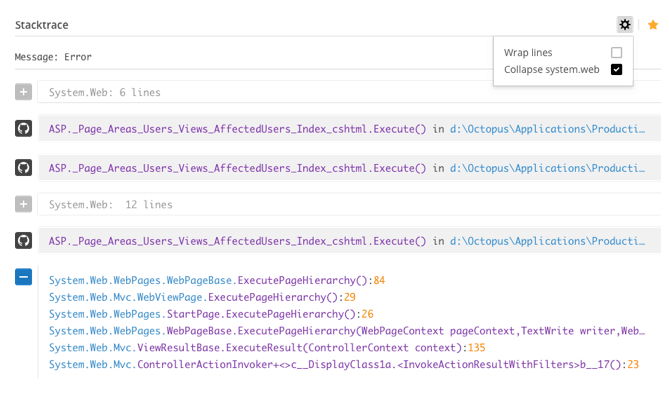
Task: Expand the System.Web 6 lines group
Action: tap(23, 92)
